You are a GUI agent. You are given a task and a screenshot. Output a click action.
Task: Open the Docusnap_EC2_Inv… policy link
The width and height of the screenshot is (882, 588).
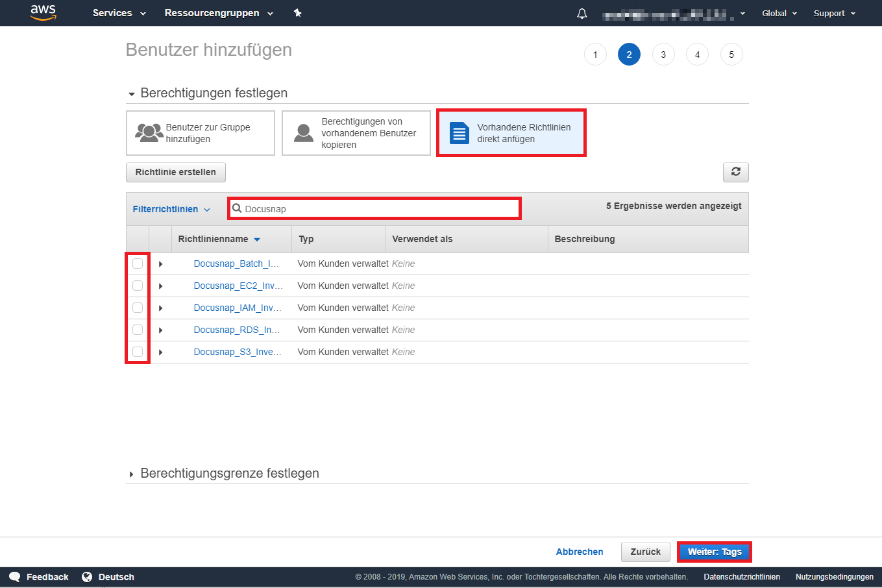point(238,286)
